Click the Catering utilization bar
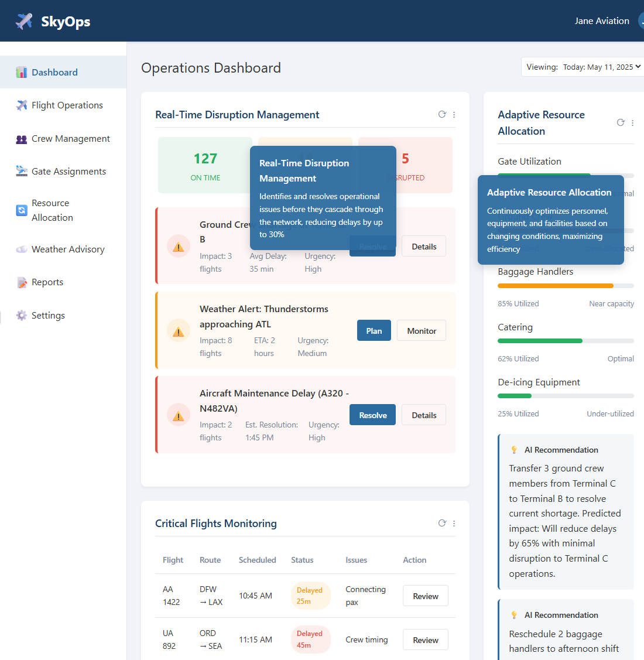 pos(566,341)
